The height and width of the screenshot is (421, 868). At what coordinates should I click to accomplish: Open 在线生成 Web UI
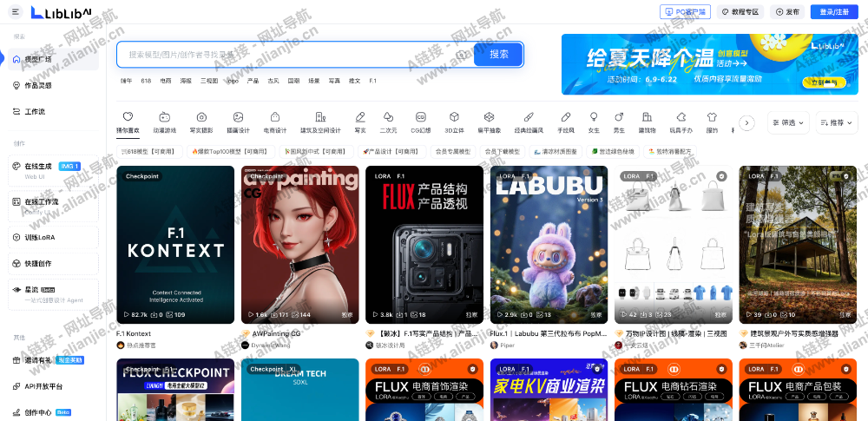pos(54,171)
